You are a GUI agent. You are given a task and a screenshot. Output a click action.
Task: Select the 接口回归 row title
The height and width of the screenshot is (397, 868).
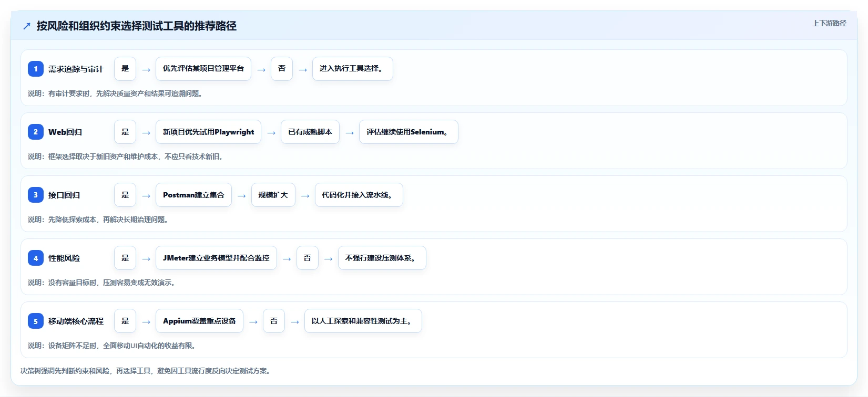coord(64,195)
